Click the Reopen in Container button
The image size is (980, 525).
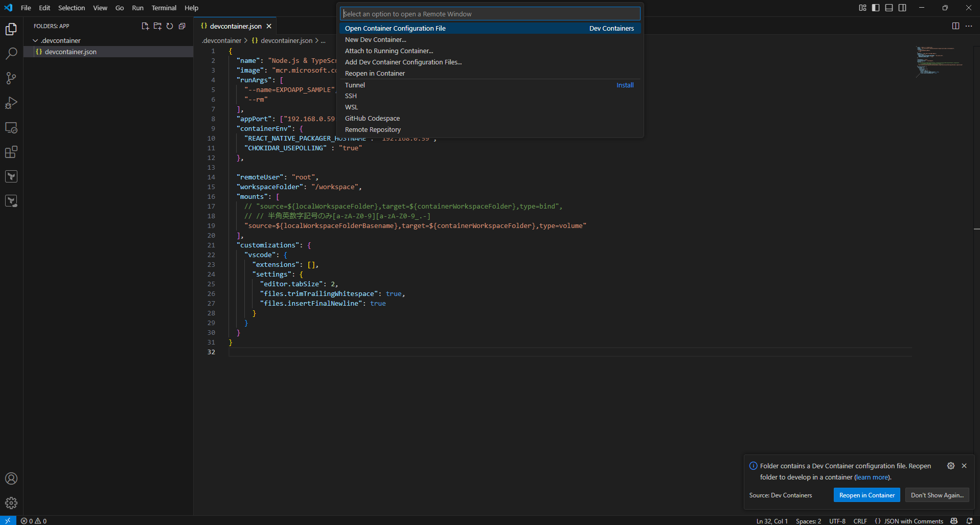pos(867,495)
